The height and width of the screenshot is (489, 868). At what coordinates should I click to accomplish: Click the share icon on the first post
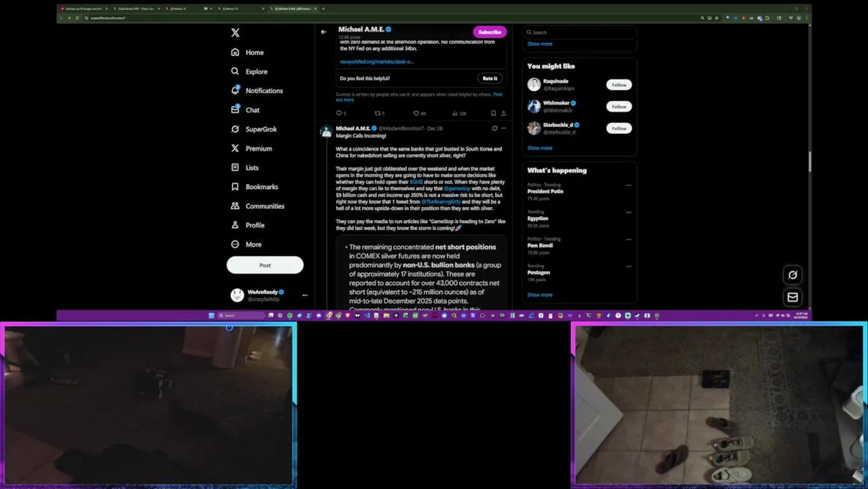click(503, 113)
